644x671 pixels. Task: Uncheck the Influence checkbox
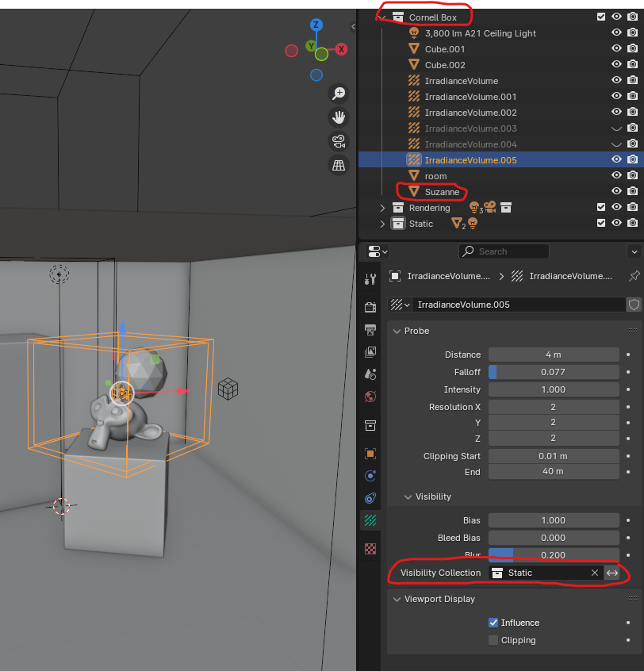(493, 623)
